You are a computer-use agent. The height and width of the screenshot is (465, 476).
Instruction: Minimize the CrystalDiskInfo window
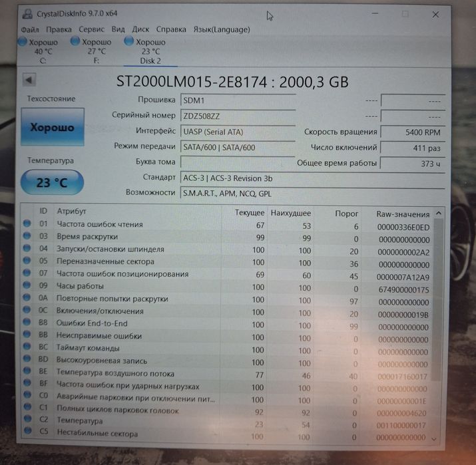point(375,13)
